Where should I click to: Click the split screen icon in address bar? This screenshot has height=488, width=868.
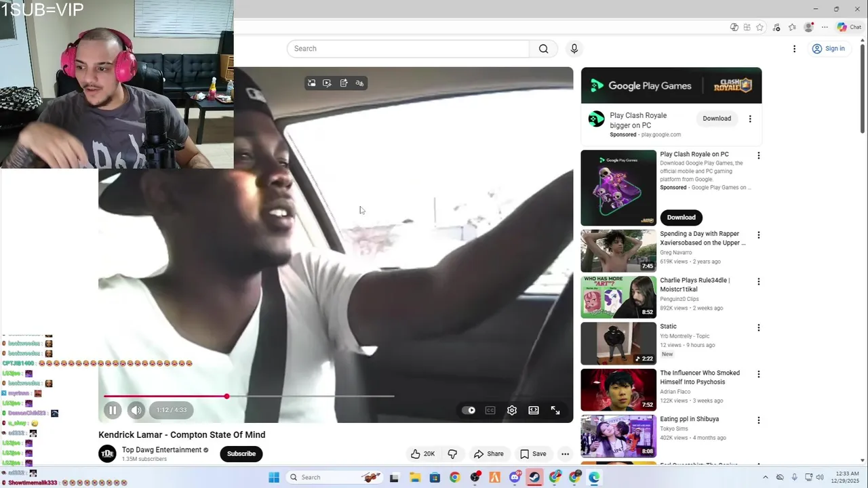pos(747,27)
